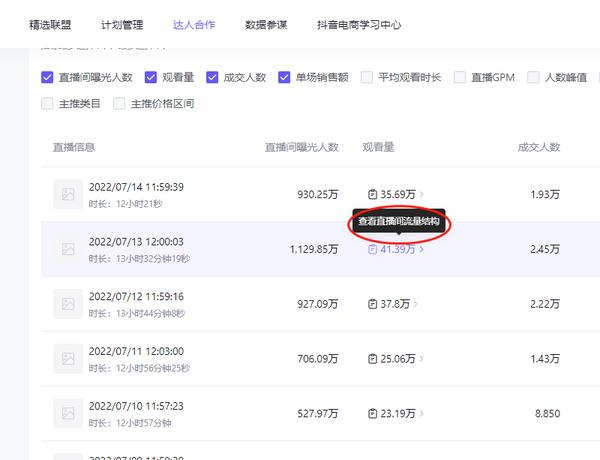Image resolution: width=600 pixels, height=460 pixels.
Task: Click traffic structure icon beside 25.06万
Action: (372, 359)
